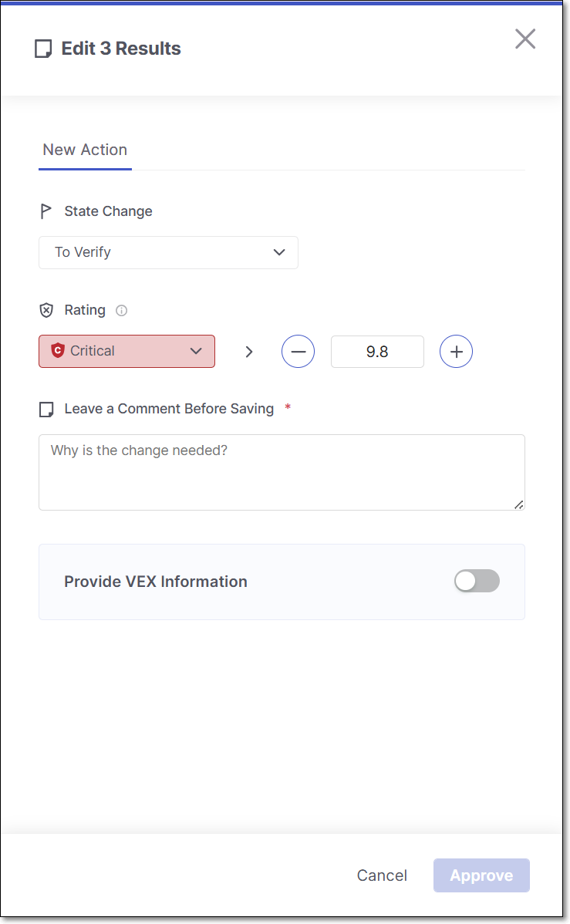Click the note icon beside Edit 3 Results
Screen dimensions: 570x924
point(44,49)
